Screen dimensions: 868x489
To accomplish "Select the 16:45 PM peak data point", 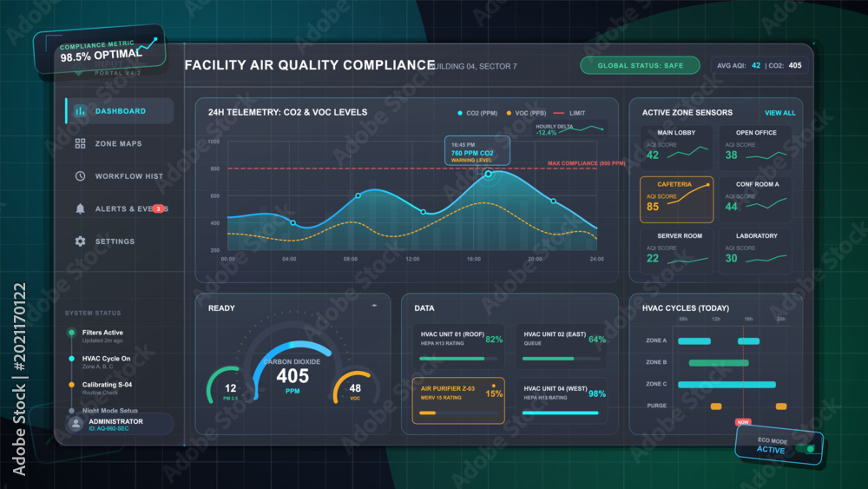I will coord(488,174).
